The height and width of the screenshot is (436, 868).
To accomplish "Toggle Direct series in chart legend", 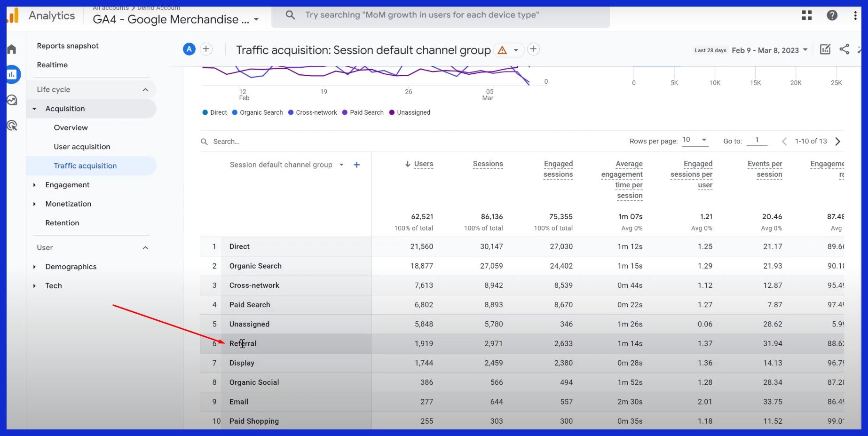I will pyautogui.click(x=215, y=112).
